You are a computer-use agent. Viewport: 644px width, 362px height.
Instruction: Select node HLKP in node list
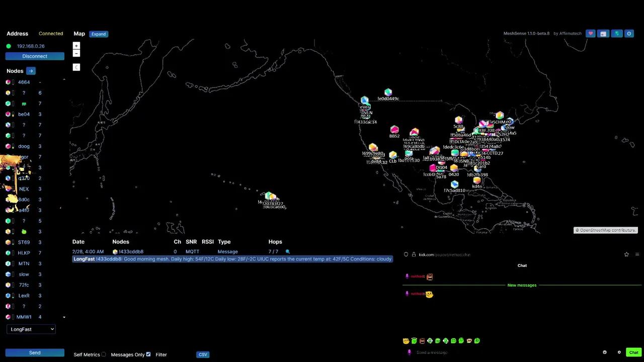(24, 253)
